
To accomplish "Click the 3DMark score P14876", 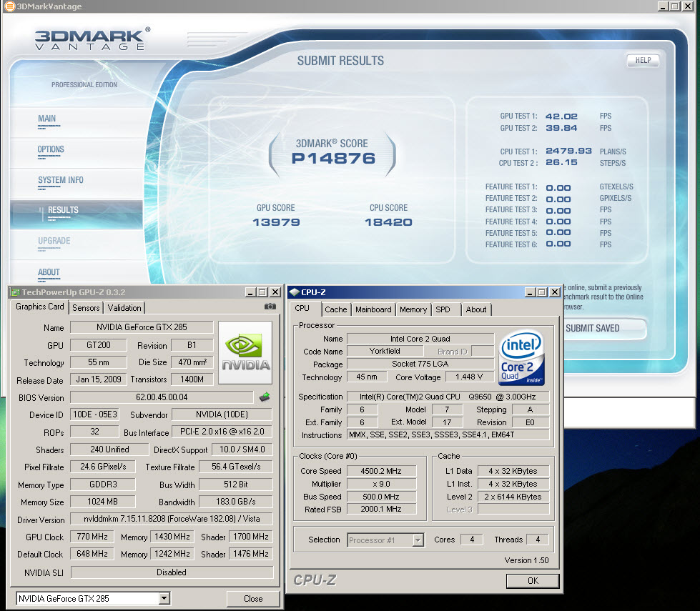I will click(x=333, y=159).
